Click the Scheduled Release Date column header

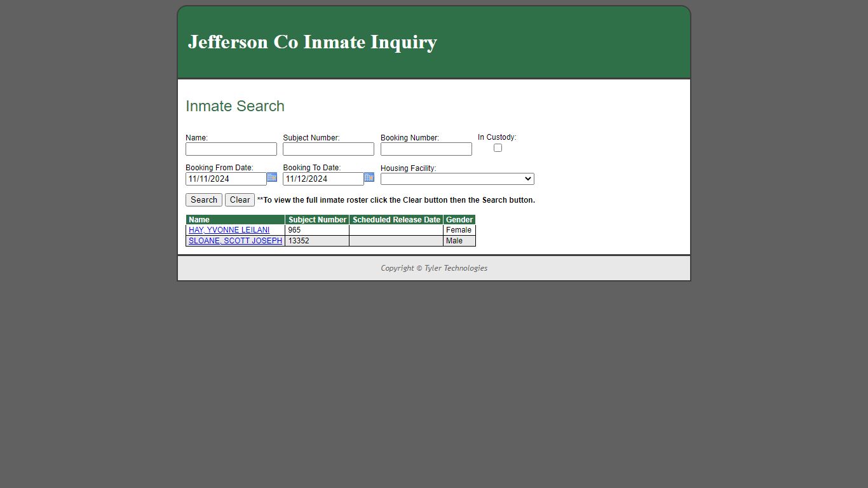397,220
